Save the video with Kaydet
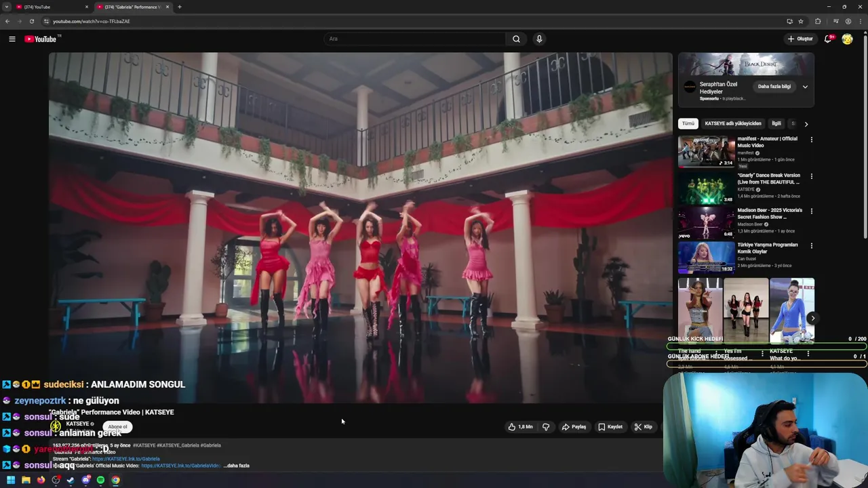 click(610, 427)
